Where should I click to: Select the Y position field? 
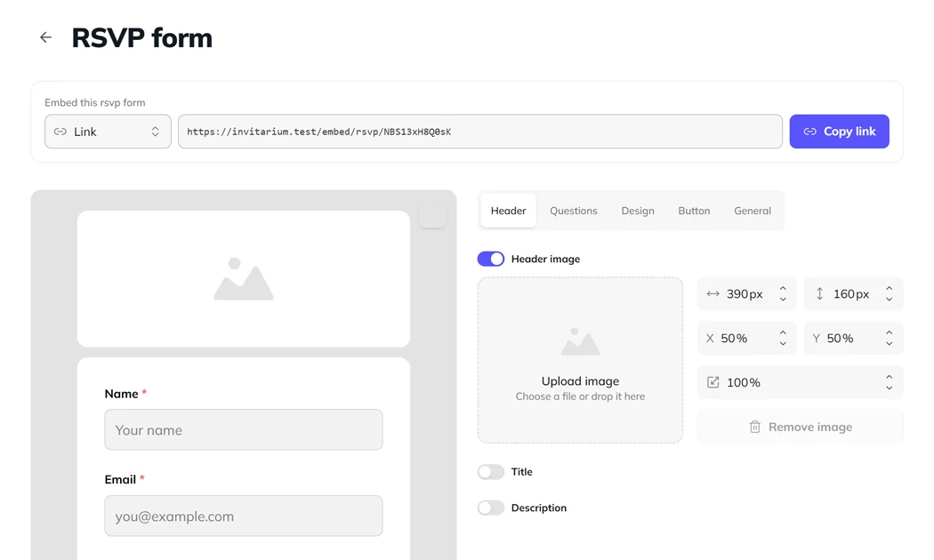click(x=854, y=338)
